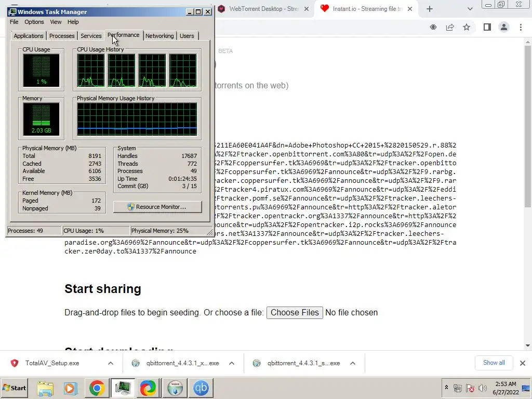Click the scrollbar down arrow
The width and height of the screenshot is (532, 399).
coord(528,345)
